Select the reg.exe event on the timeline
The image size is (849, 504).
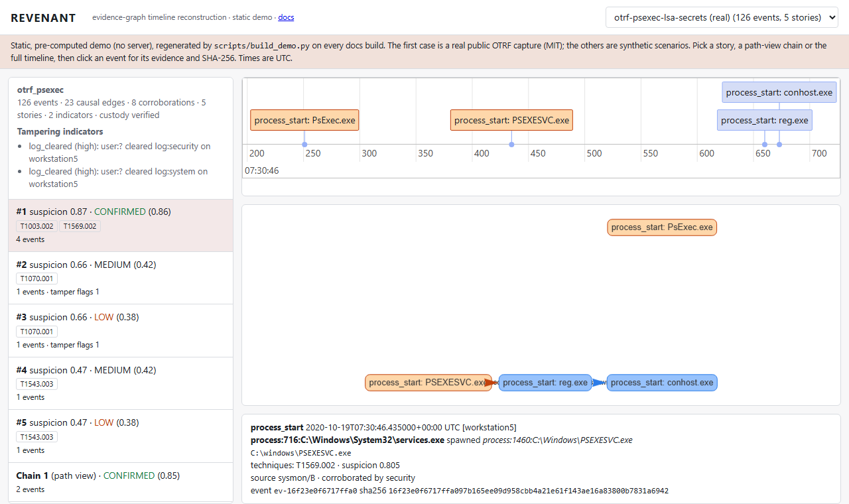point(765,120)
